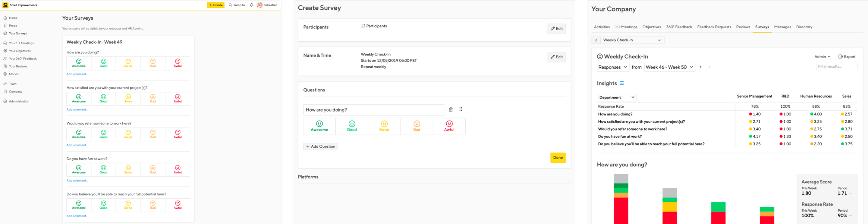Switch to Directory tab

pos(804,27)
